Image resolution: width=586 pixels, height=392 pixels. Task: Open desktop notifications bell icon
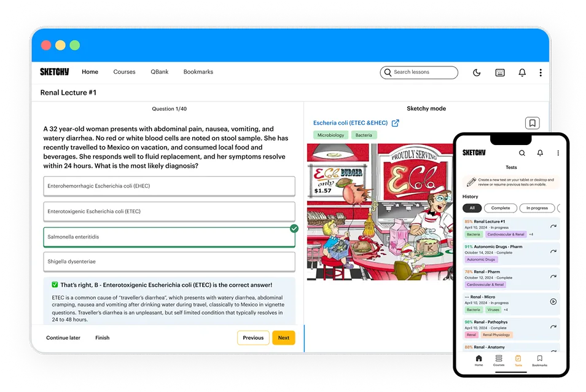522,73
